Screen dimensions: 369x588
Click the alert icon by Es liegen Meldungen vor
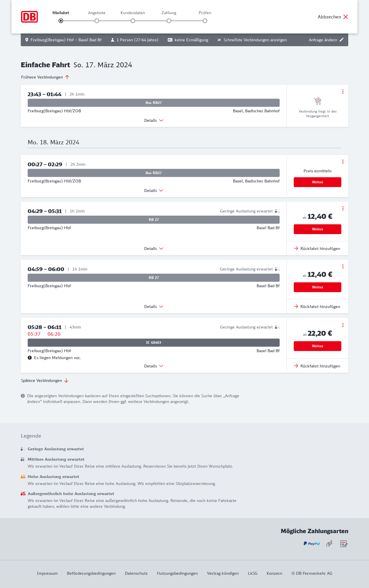[x=30, y=358]
